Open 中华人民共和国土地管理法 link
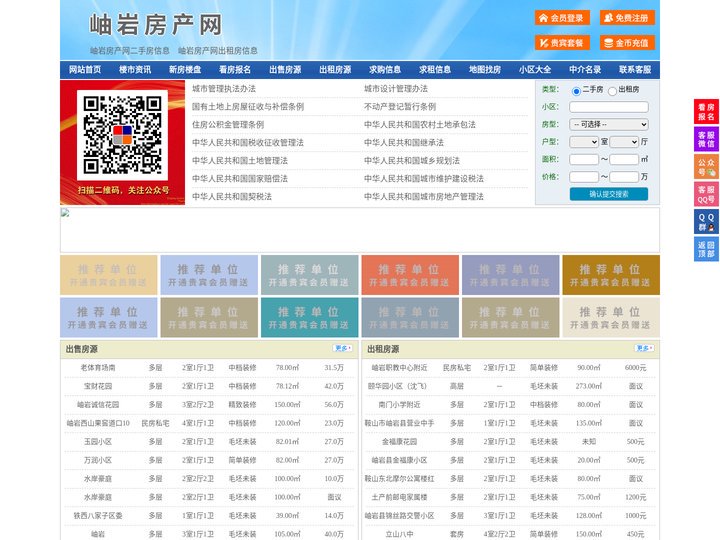 [x=240, y=160]
